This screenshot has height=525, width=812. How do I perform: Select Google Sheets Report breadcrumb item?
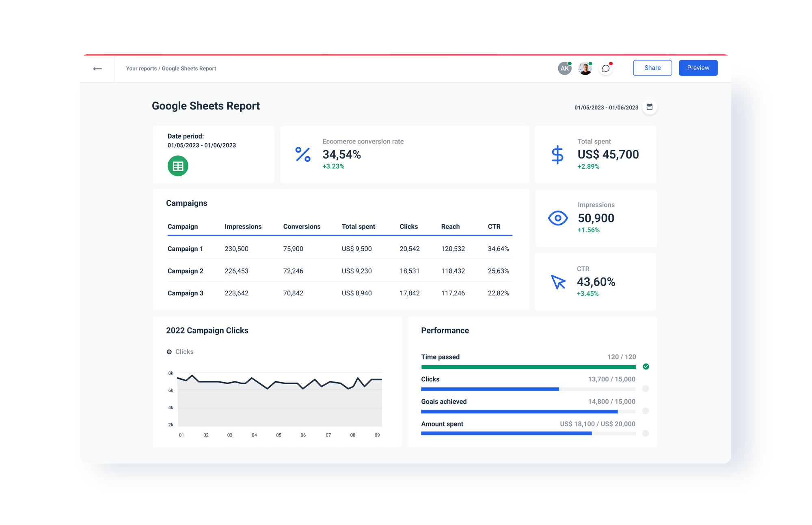click(189, 68)
